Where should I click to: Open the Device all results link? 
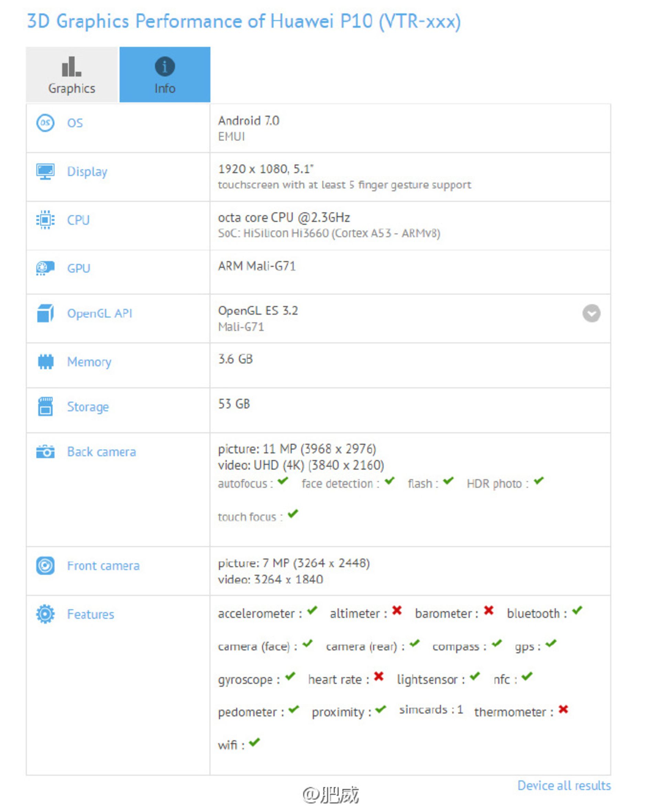click(x=564, y=786)
